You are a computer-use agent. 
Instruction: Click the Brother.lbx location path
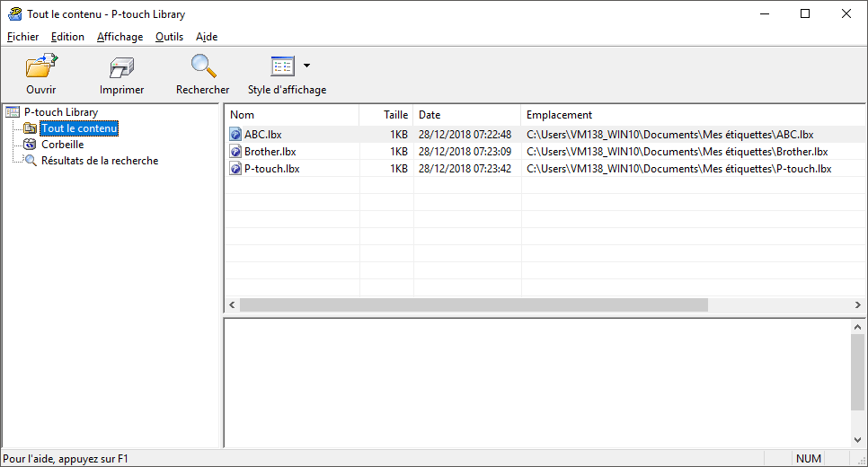677,152
